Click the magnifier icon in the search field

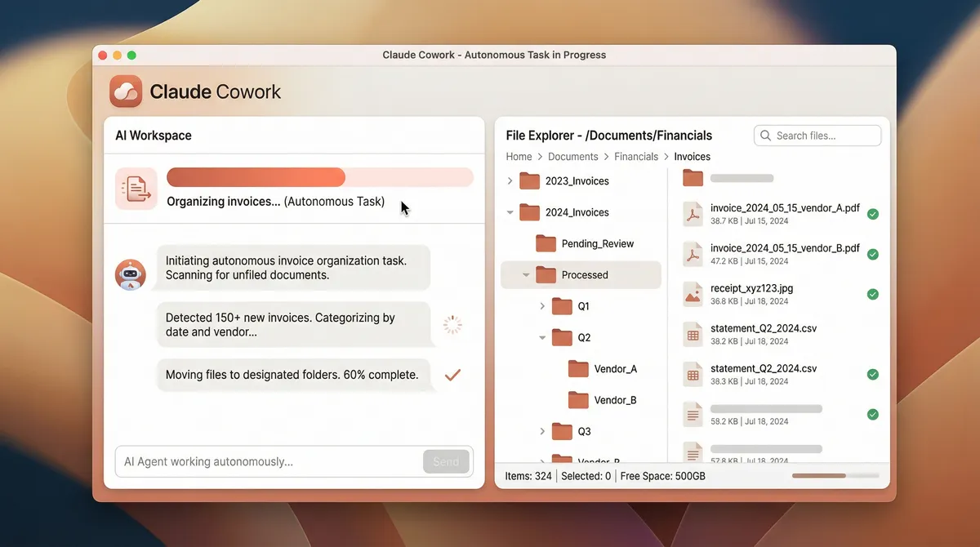pyautogui.click(x=765, y=135)
